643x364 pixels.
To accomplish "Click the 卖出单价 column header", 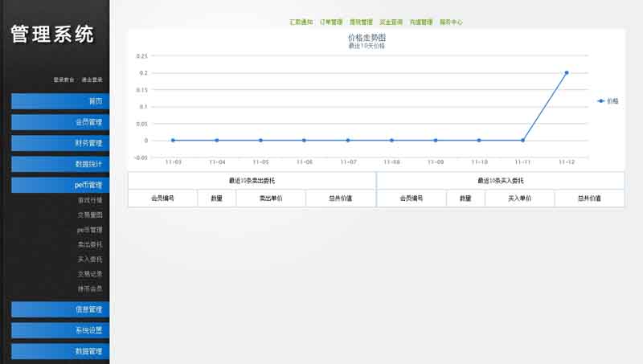I will click(270, 198).
